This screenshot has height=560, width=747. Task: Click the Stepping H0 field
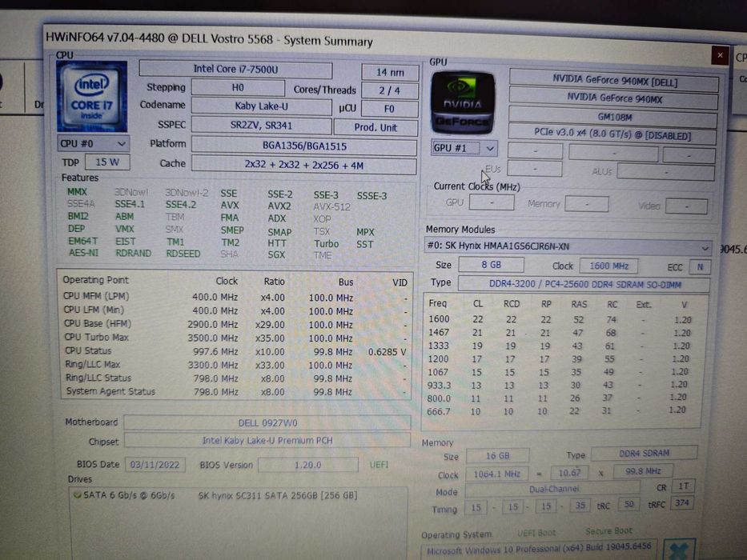238,88
